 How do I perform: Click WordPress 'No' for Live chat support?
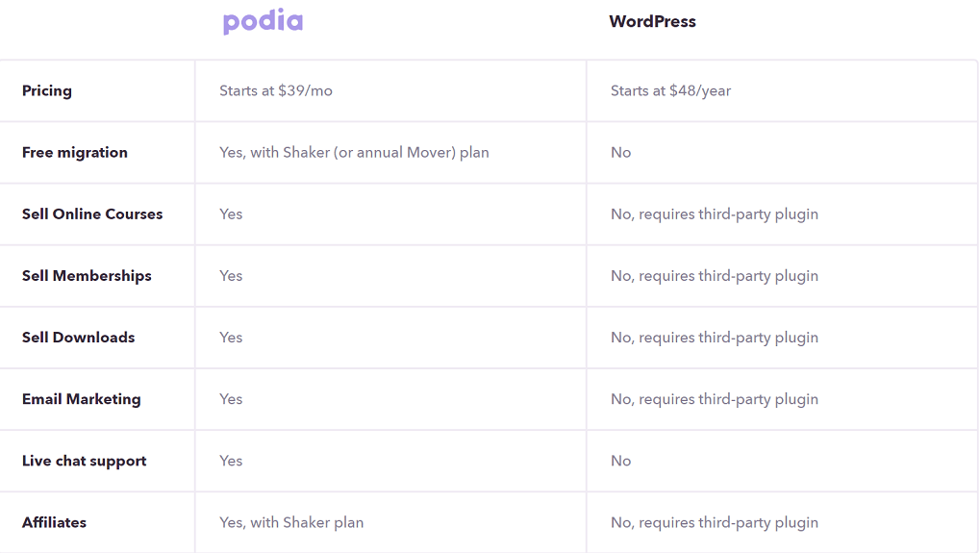[x=620, y=461]
